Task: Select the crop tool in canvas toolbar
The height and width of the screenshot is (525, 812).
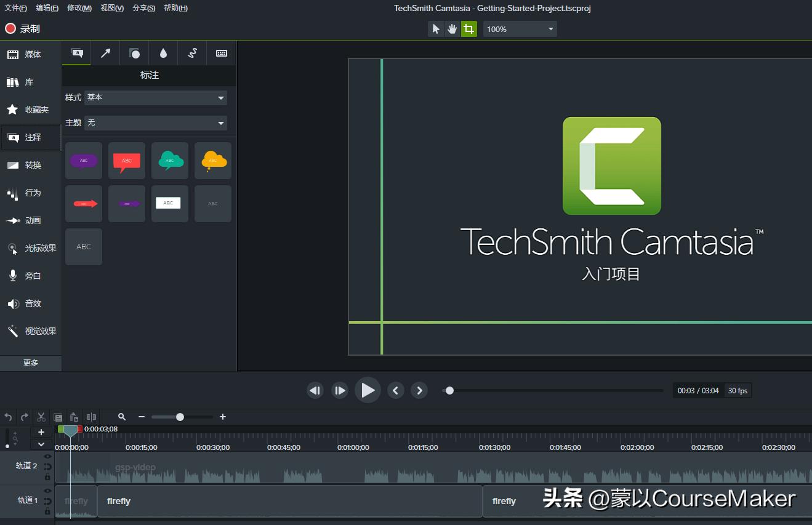Action: tap(469, 29)
